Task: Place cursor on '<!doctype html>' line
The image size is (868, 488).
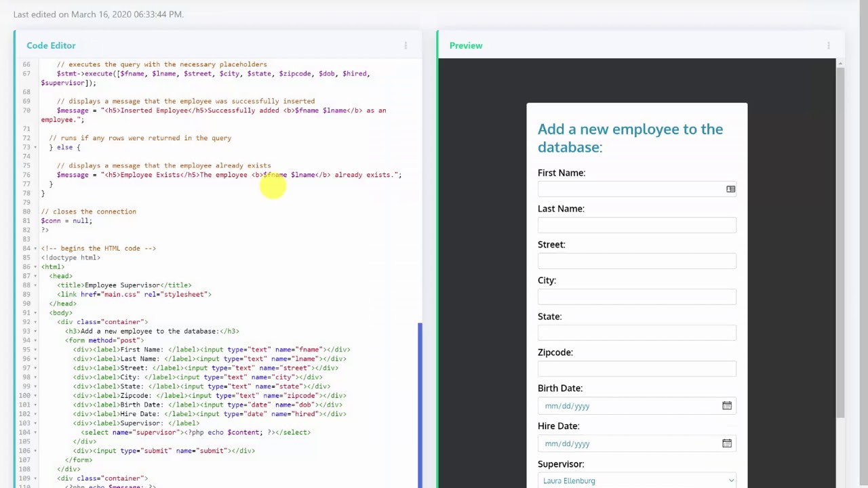Action: coord(71,258)
